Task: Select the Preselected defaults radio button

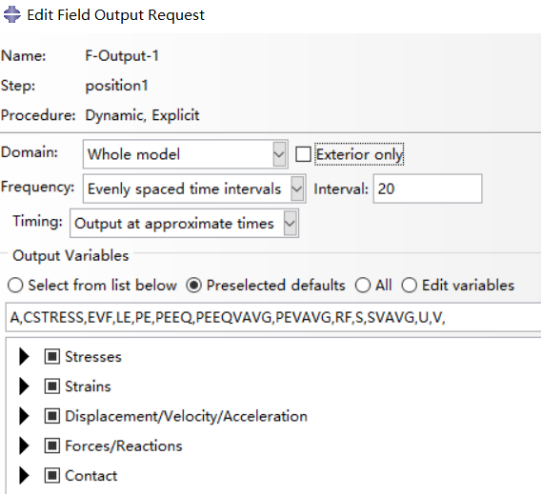Action: (194, 286)
